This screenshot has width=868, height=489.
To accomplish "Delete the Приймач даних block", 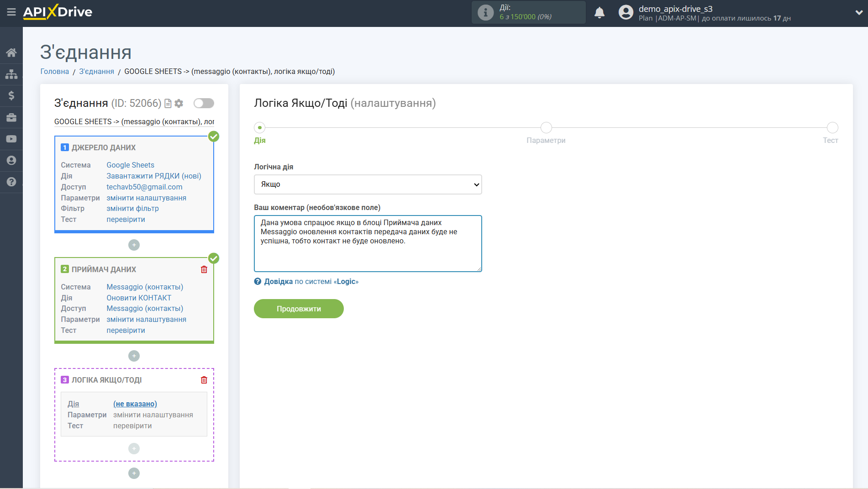I will (x=204, y=269).
